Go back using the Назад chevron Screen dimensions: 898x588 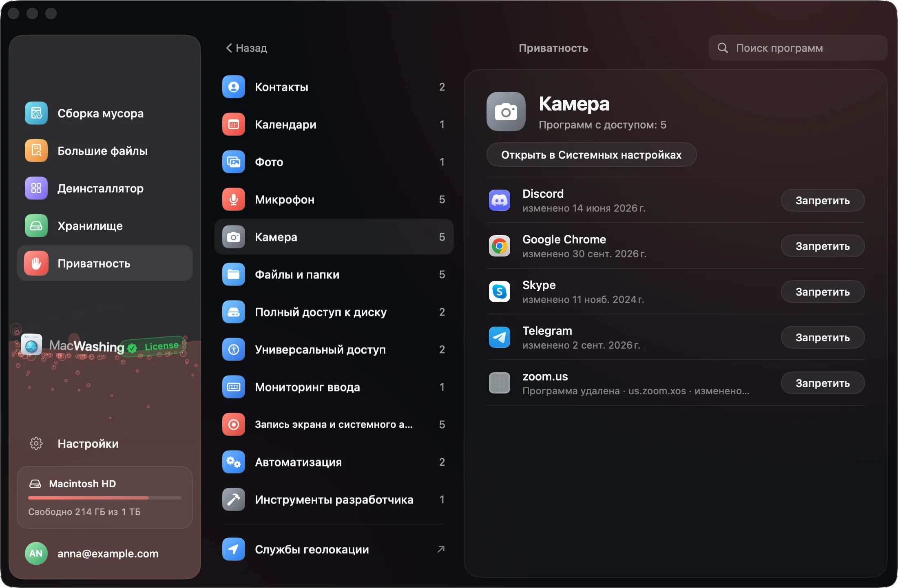point(229,48)
